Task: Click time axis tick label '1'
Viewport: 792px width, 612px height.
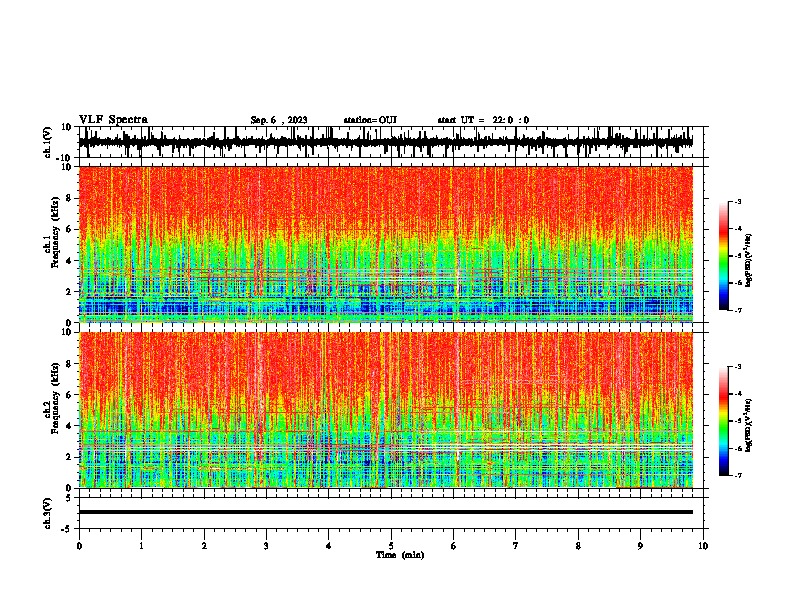Action: coord(141,546)
